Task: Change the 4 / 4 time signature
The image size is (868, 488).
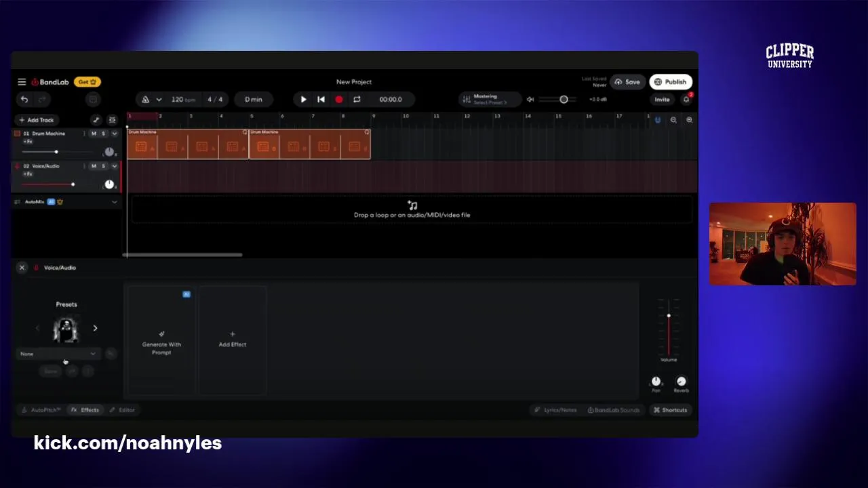Action: 215,100
